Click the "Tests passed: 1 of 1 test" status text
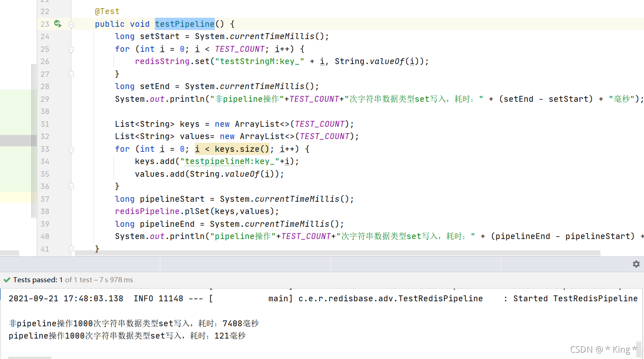Screen dimensions: 644x359 tap(53, 280)
